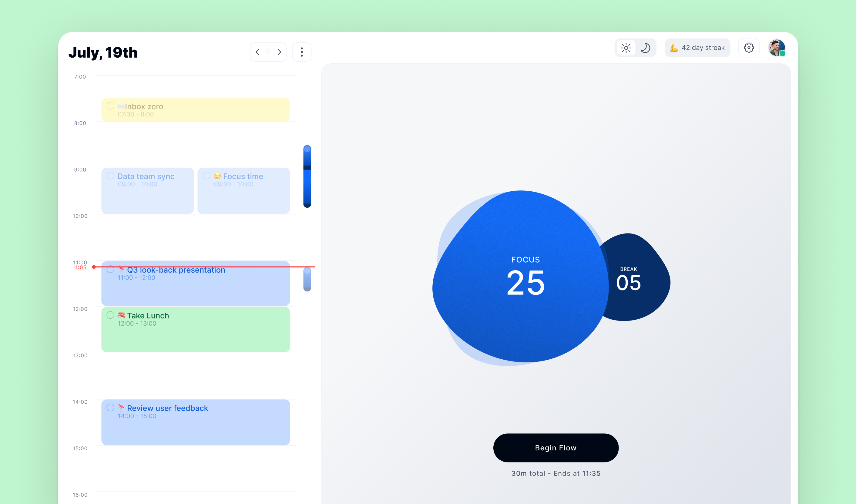The width and height of the screenshot is (856, 504).
Task: Click the Begin Flow button
Action: point(556,448)
